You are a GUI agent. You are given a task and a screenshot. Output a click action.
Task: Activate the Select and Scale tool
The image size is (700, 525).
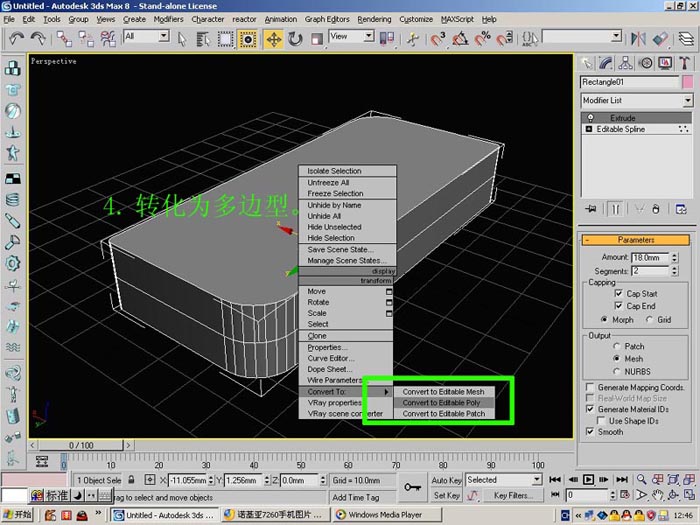click(x=317, y=39)
